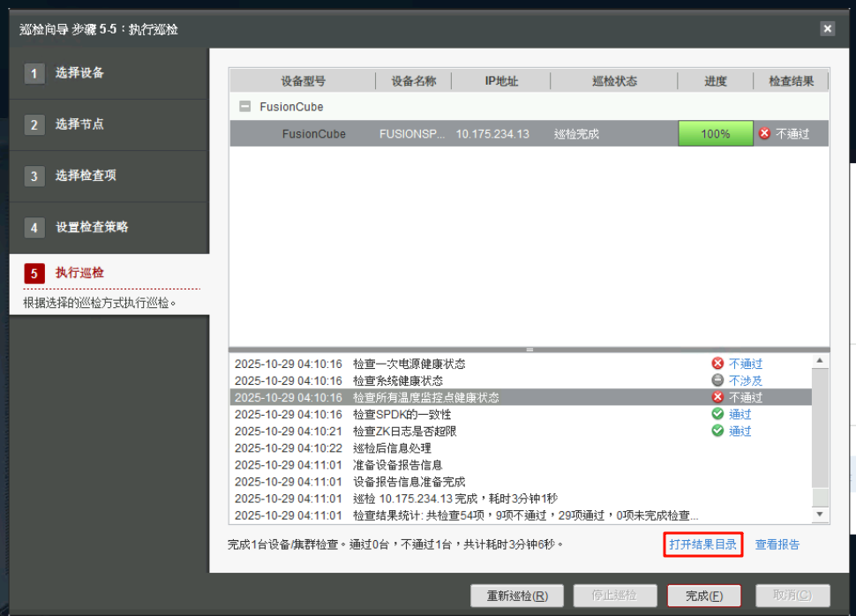Click the green passed icon for 检查ZK日志是否超限
This screenshot has height=616, width=856.
coord(717,431)
